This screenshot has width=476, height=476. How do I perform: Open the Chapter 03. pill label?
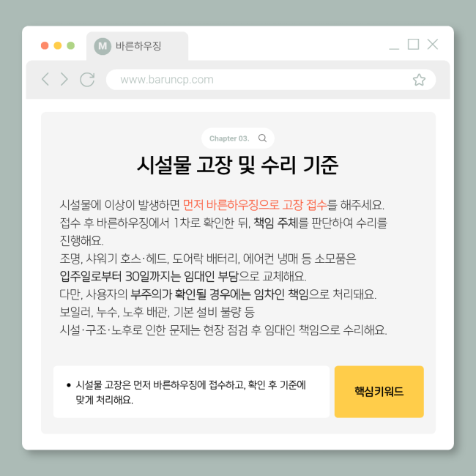click(x=229, y=138)
